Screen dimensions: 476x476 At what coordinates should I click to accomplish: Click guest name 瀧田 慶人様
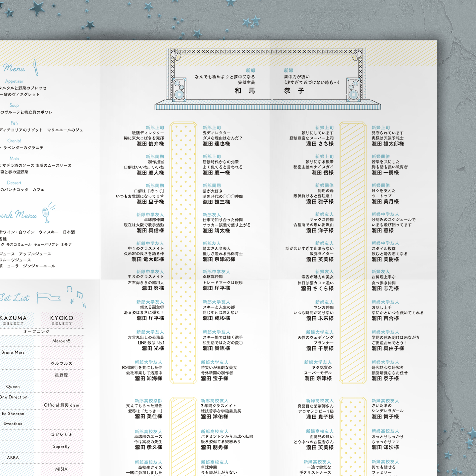point(150,173)
